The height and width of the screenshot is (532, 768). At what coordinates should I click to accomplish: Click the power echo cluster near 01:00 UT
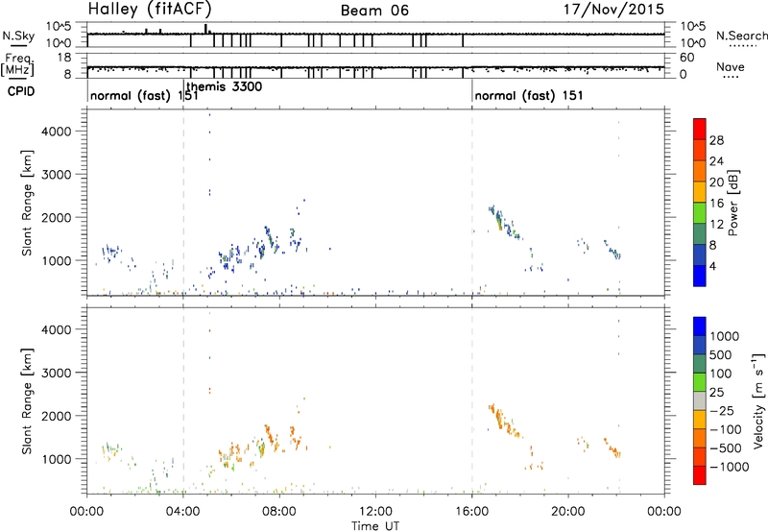(x=111, y=253)
